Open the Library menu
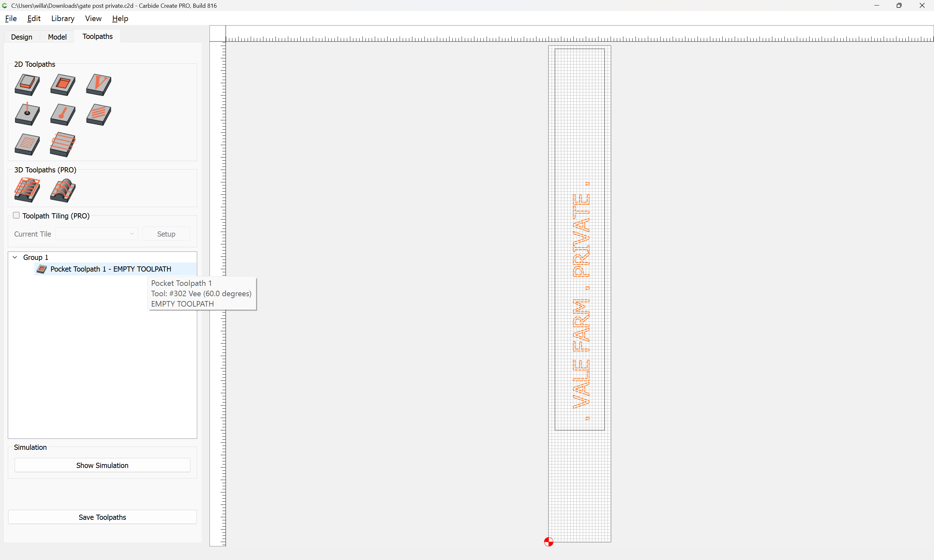Image resolution: width=934 pixels, height=560 pixels. pyautogui.click(x=63, y=18)
